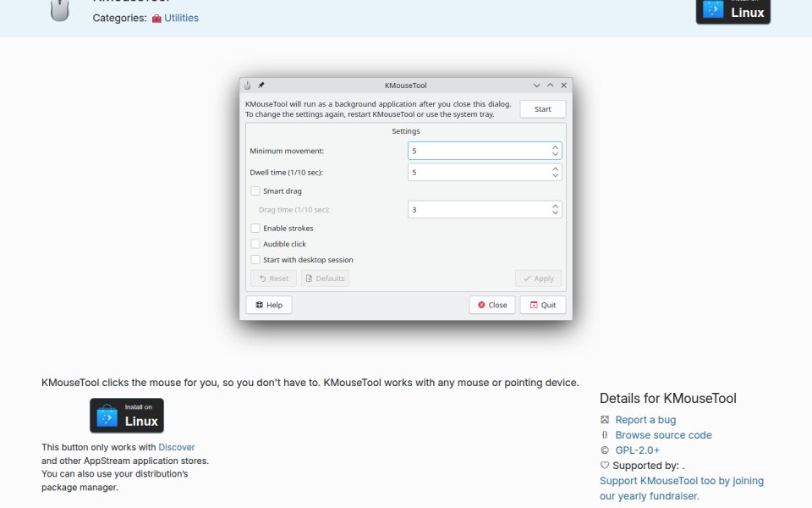Screen dimensions: 812x508
Task: Increase Minimum movement with up arrow
Action: coord(555,147)
